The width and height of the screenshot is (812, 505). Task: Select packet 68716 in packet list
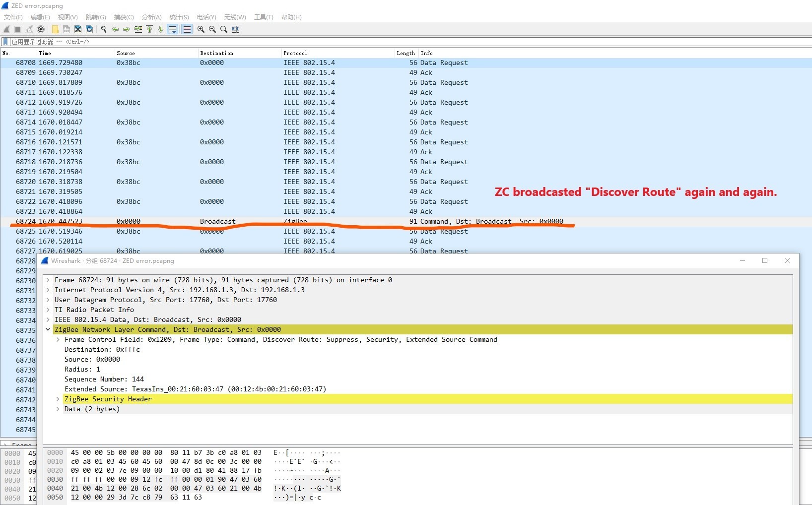(x=406, y=142)
